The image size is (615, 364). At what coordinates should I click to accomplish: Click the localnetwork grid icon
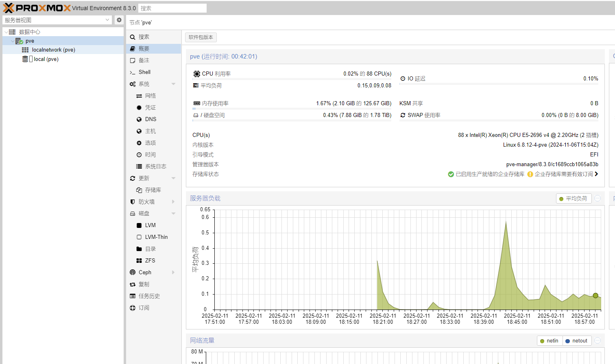[x=25, y=50]
